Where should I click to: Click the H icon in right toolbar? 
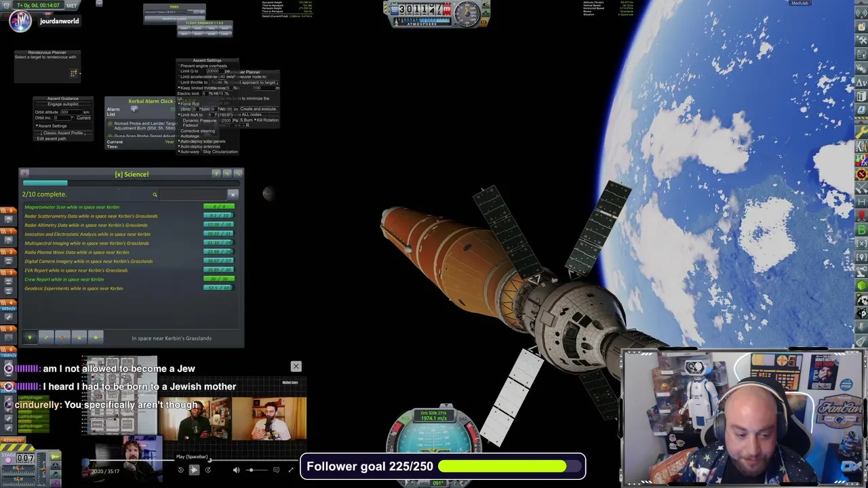pos(861,201)
